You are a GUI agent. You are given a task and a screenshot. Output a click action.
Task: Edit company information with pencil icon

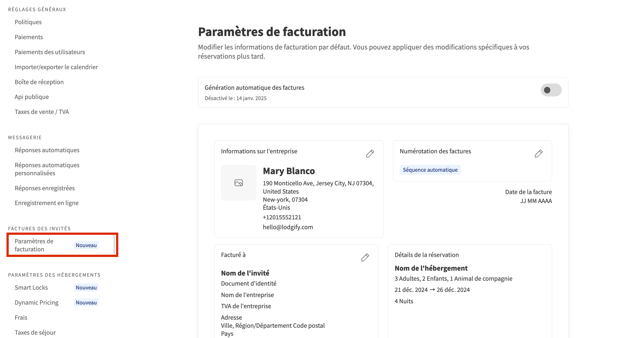(x=370, y=153)
